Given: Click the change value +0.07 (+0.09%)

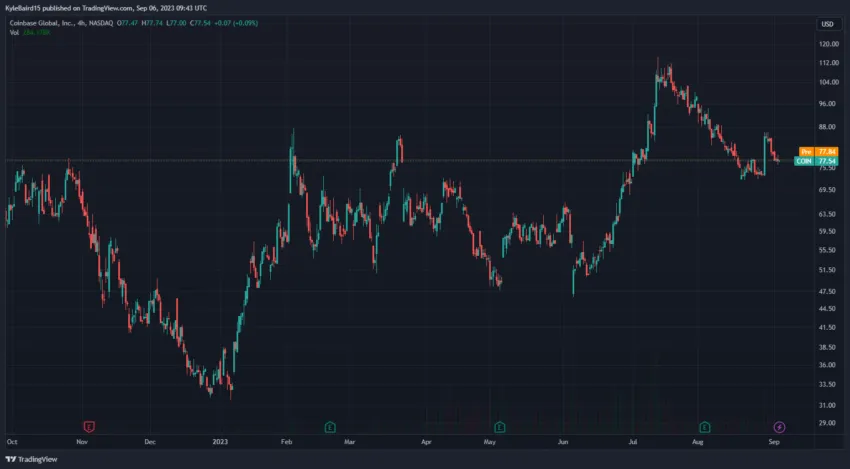Looking at the screenshot, I should (236, 23).
